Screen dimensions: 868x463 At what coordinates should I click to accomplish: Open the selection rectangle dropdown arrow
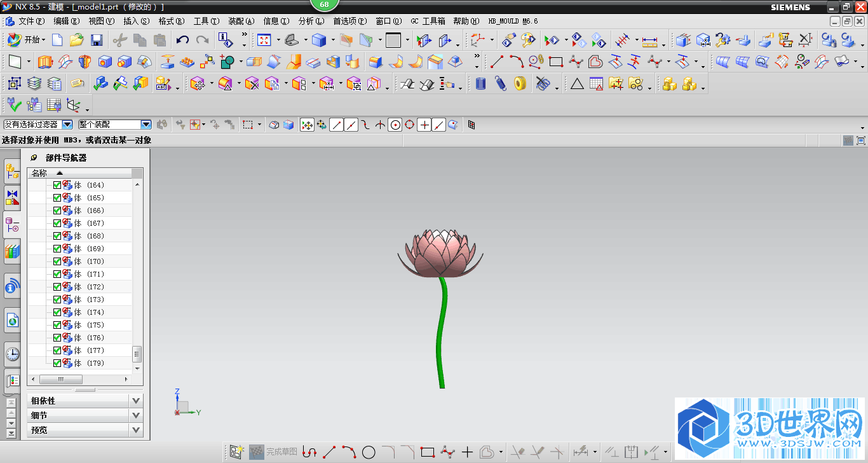point(260,125)
